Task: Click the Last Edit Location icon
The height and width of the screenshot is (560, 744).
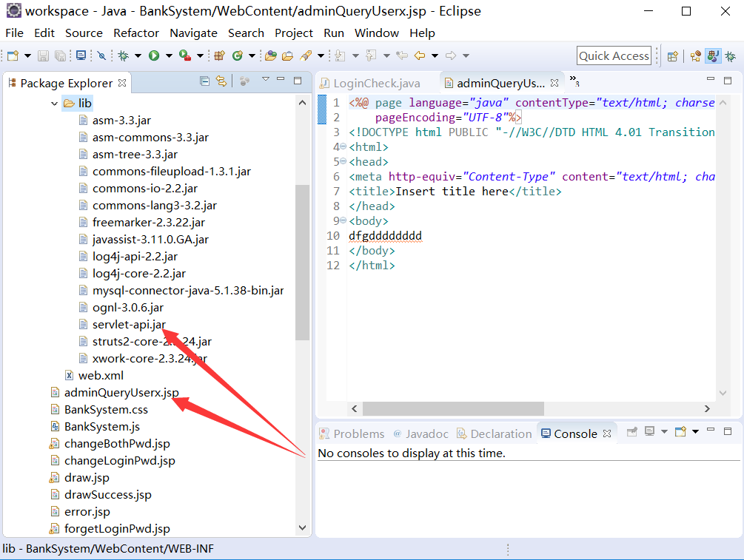Action: click(402, 56)
